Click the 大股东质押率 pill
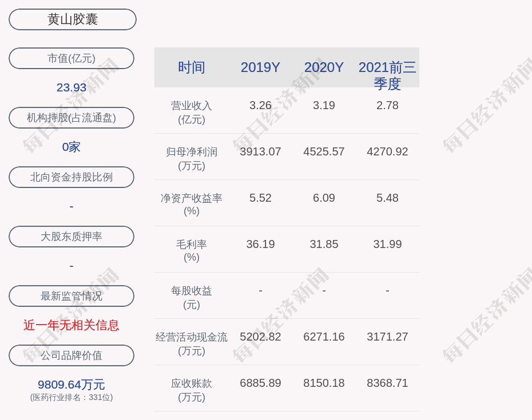 [x=72, y=236]
